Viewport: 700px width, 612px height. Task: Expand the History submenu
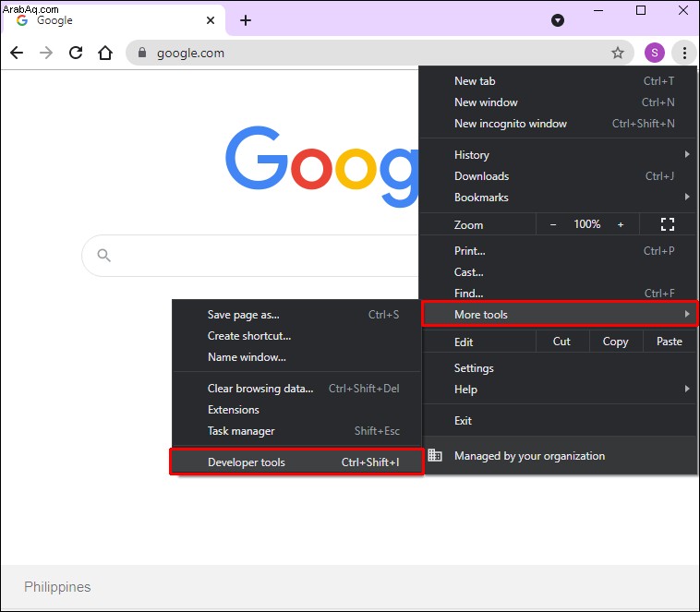point(560,154)
